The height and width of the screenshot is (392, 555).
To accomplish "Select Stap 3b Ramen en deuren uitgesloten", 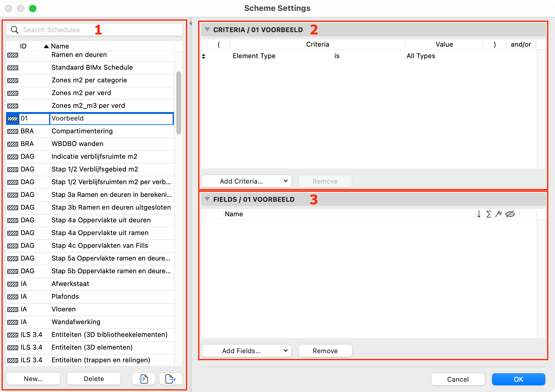I will [x=90, y=208].
